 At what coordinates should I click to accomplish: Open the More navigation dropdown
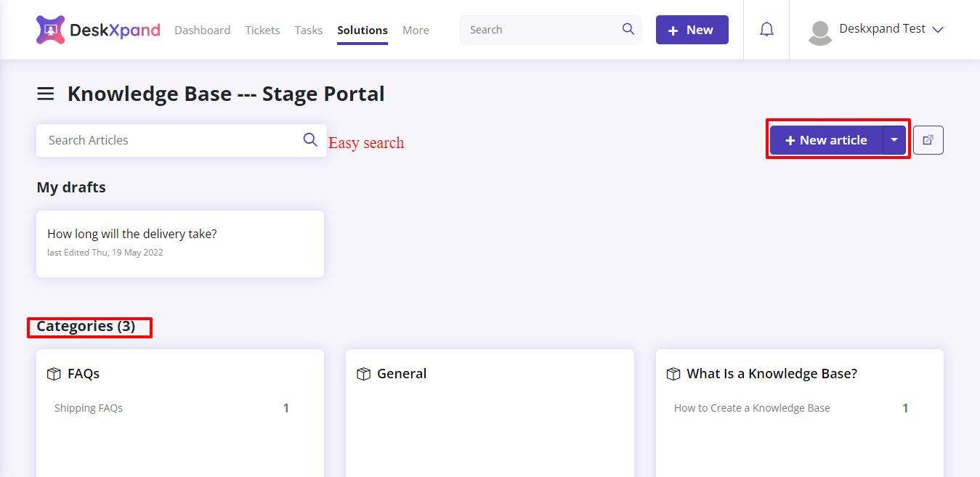[x=416, y=30]
